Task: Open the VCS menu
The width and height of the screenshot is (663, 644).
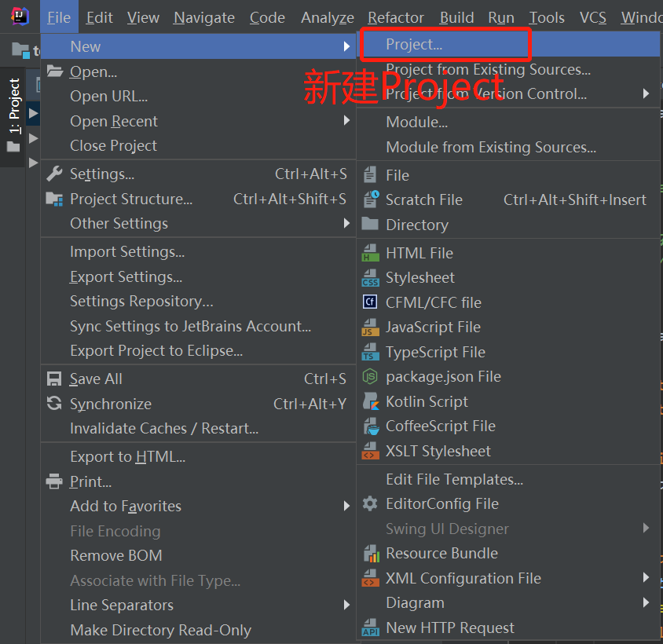Action: pyautogui.click(x=593, y=17)
